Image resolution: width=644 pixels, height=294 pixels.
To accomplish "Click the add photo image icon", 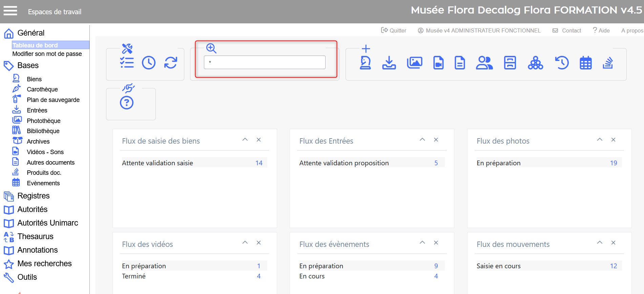I will [x=414, y=63].
